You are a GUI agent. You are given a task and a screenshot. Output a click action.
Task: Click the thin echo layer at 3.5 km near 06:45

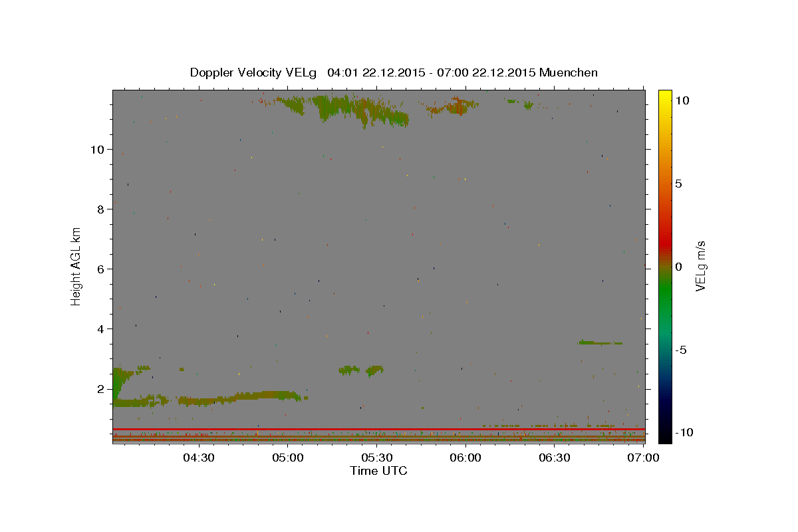tap(600, 342)
